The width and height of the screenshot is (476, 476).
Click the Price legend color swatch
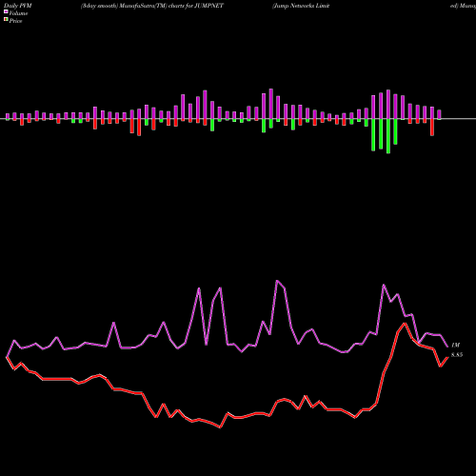[6, 20]
